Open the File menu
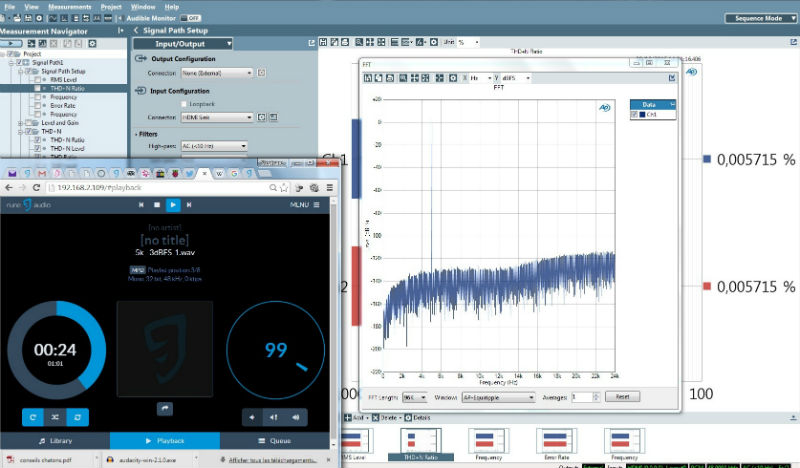The height and width of the screenshot is (468, 800). [x=9, y=7]
